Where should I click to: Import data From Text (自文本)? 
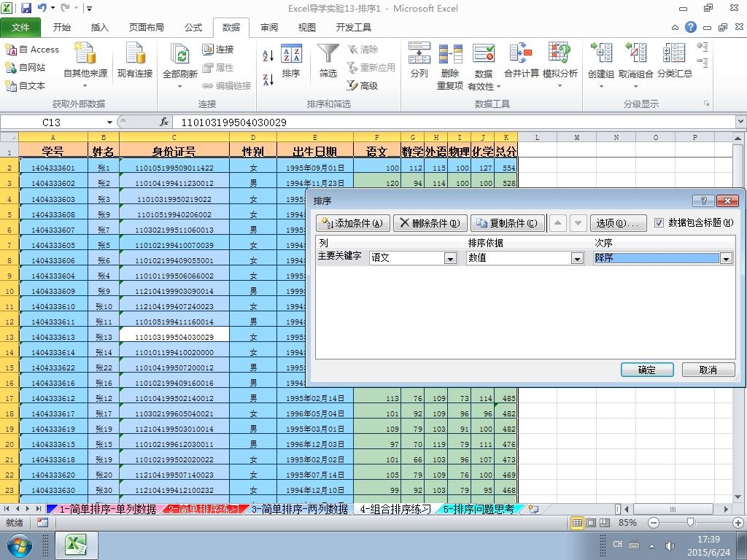coord(26,86)
